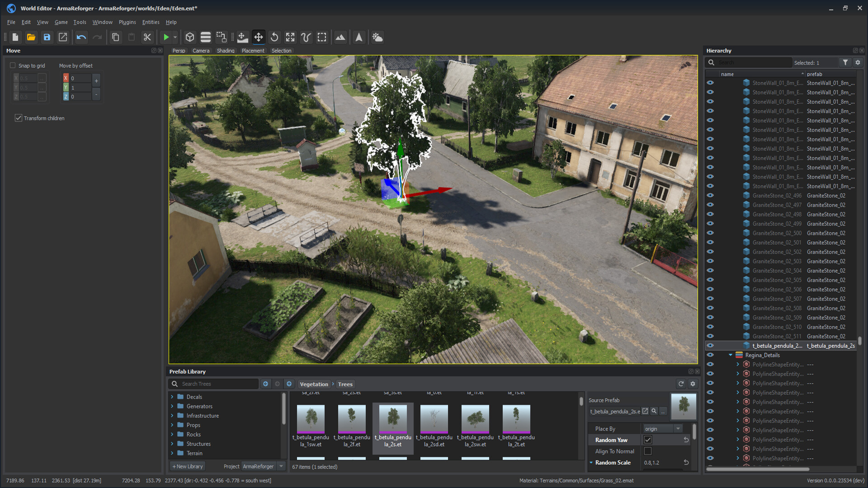Screen dimensions: 868x488
Task: Click the Undo icon in the toolbar
Action: tap(81, 37)
